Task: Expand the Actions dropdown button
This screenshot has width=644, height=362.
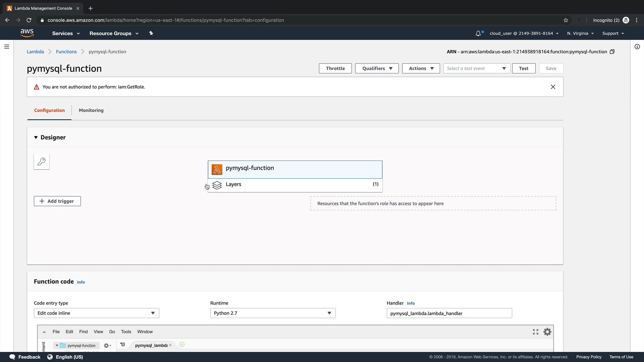Action: [421, 68]
